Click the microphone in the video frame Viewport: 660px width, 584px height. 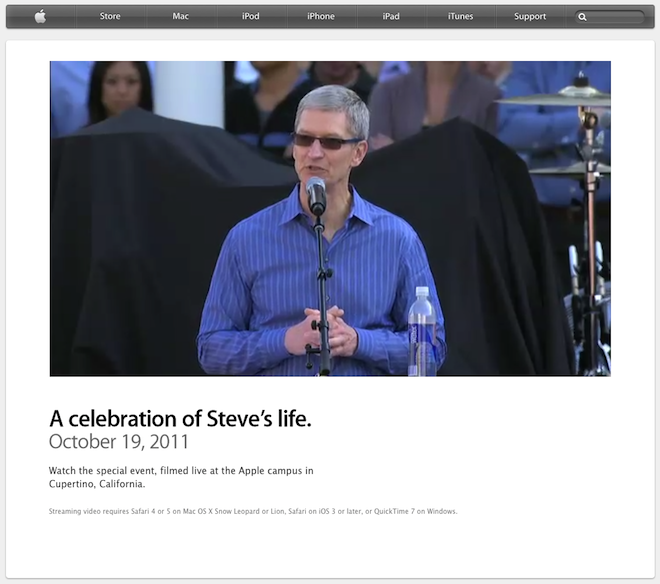click(x=316, y=195)
